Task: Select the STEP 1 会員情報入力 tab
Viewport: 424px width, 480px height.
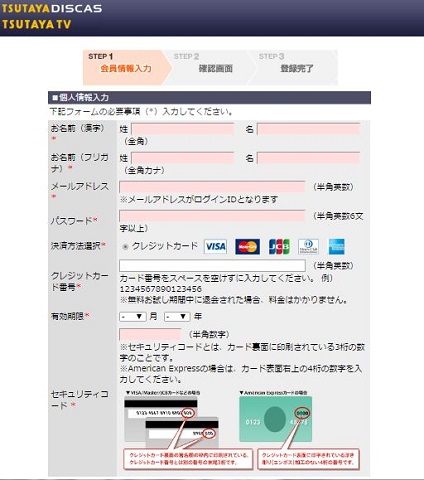Action: pyautogui.click(x=127, y=67)
